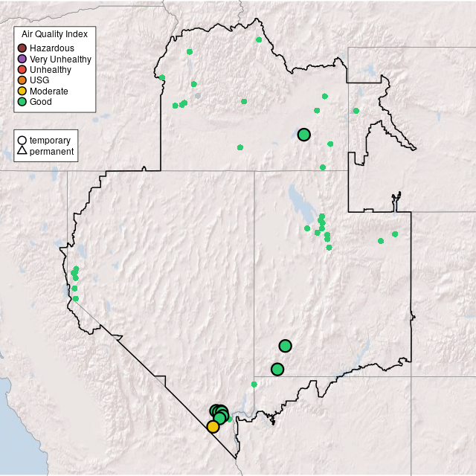Select the Moderate yellow legend circle
The image size is (476, 476).
[22, 91]
